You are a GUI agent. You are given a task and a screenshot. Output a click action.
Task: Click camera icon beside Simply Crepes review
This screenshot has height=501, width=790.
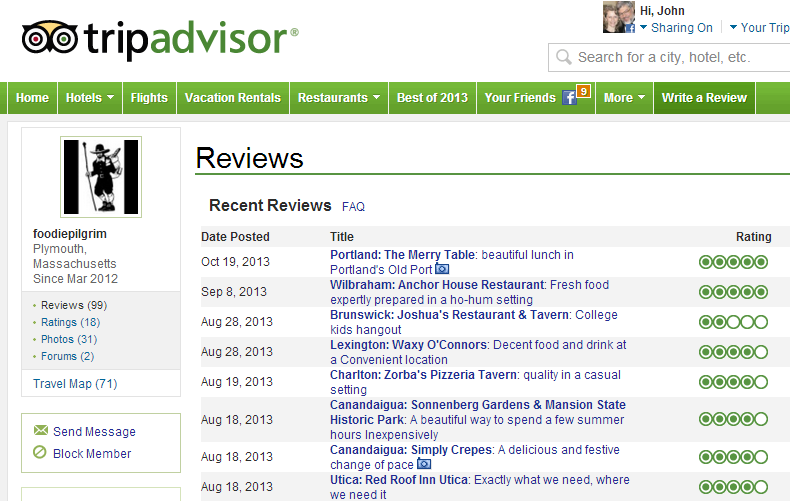point(424,463)
